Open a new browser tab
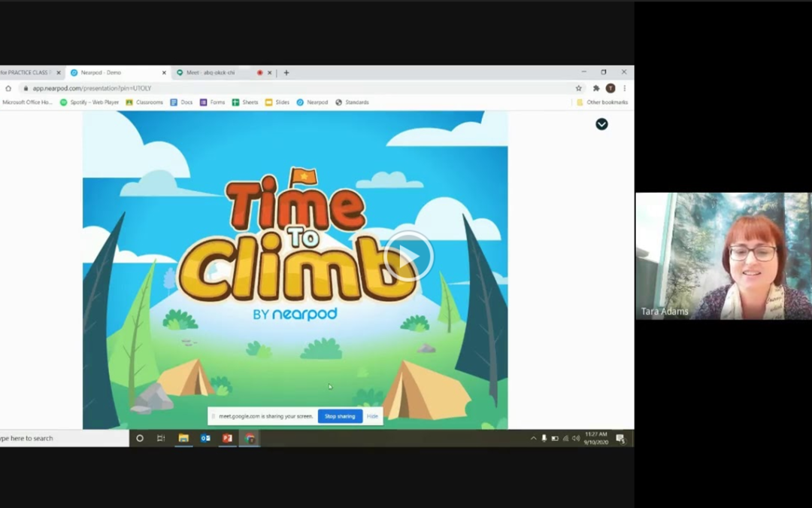The height and width of the screenshot is (508, 812). (286, 73)
